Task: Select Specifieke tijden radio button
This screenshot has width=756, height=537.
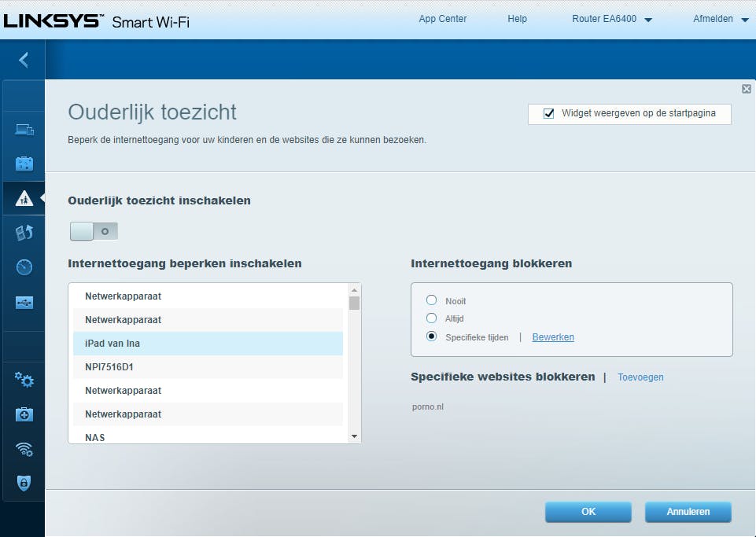Action: (432, 337)
